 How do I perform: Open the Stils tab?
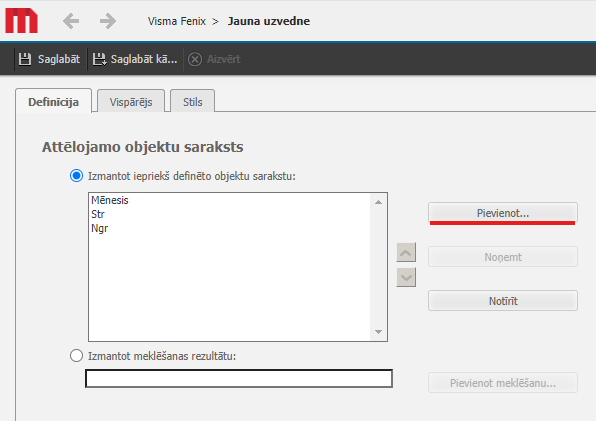tap(193, 101)
